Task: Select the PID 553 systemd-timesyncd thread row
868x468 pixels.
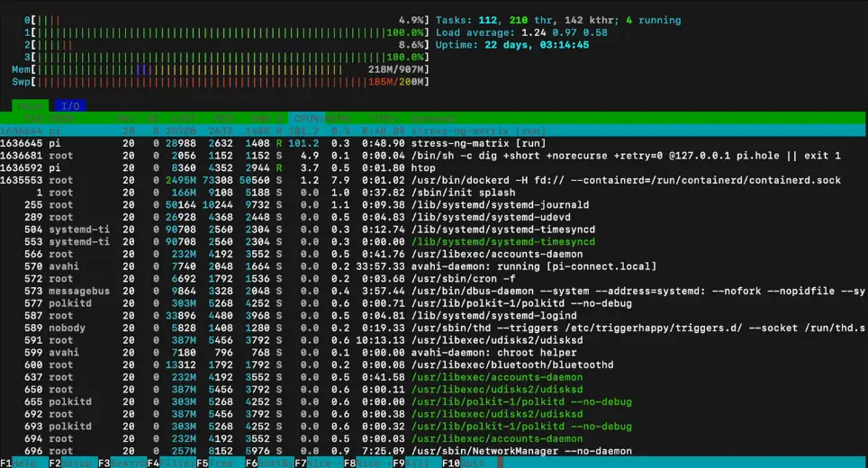Action: [x=433, y=241]
